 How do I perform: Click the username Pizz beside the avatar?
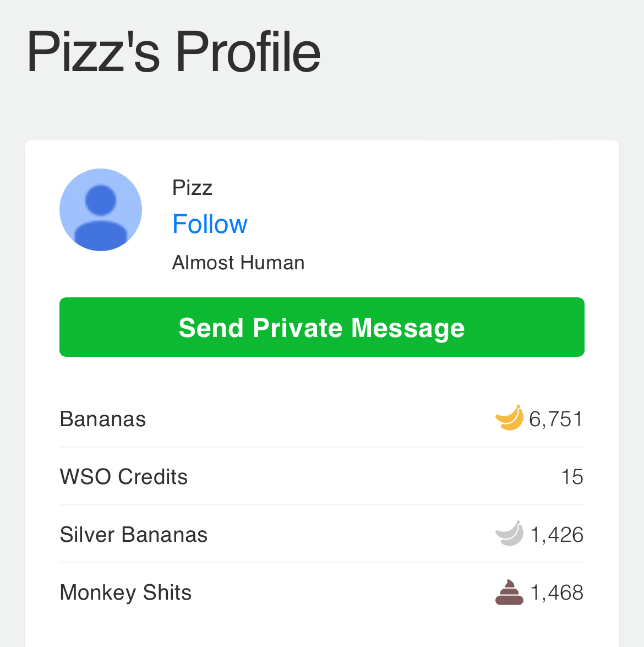pos(192,188)
